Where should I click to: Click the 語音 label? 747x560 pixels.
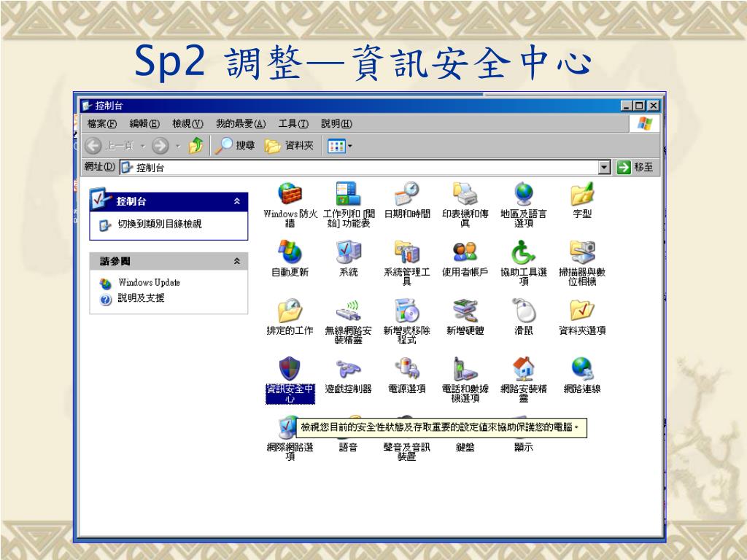[348, 447]
